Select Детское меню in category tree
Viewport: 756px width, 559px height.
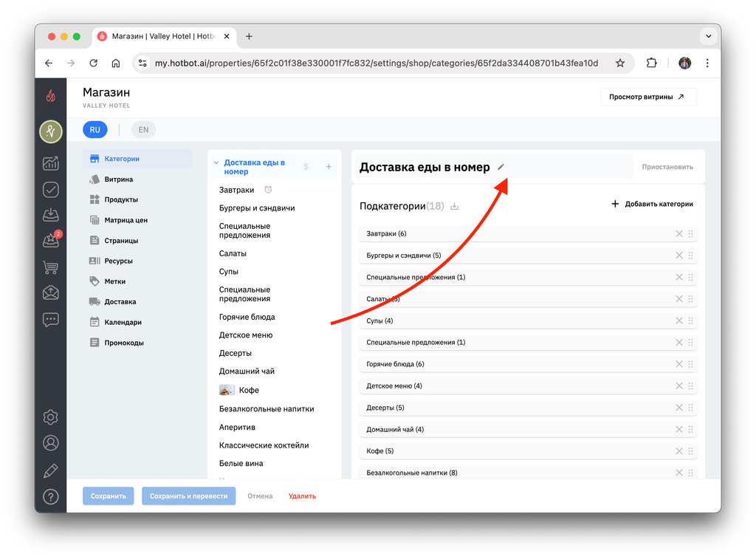click(246, 335)
